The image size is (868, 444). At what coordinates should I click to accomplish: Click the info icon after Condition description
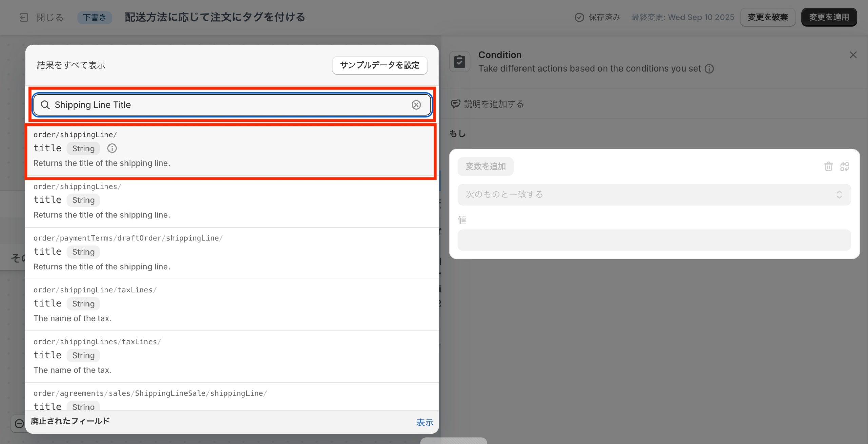click(x=709, y=69)
